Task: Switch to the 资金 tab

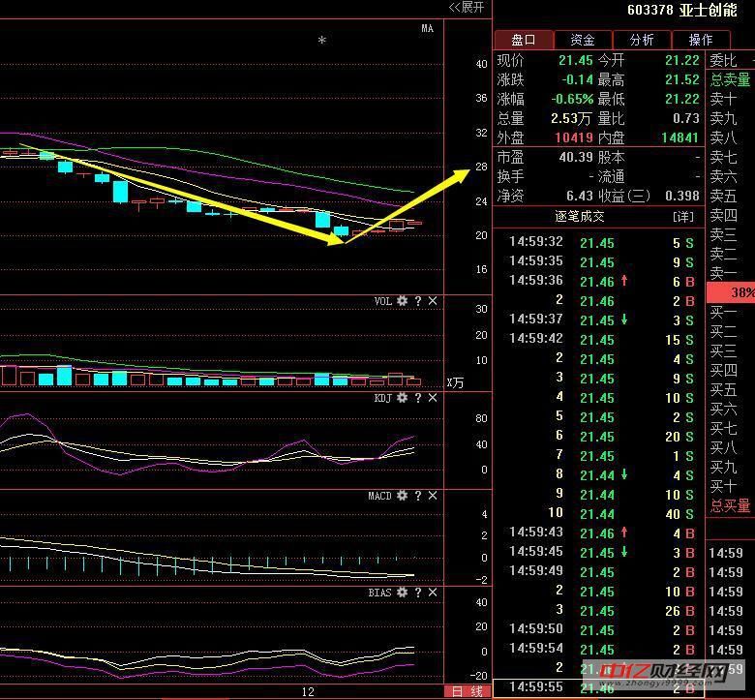Action: [x=583, y=40]
